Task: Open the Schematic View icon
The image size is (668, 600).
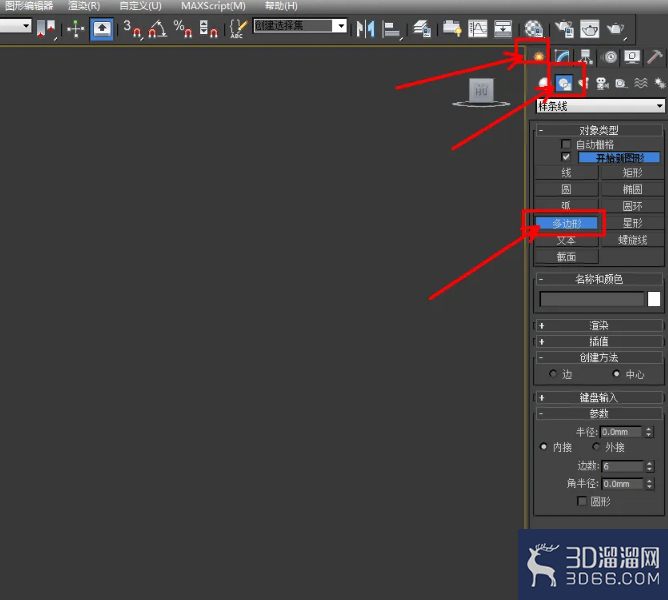Action: click(503, 29)
